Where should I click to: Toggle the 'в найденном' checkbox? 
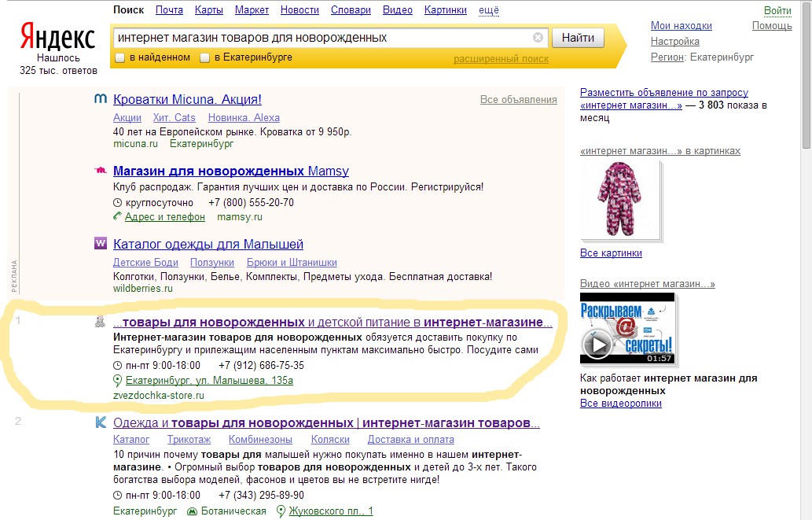coord(120,57)
